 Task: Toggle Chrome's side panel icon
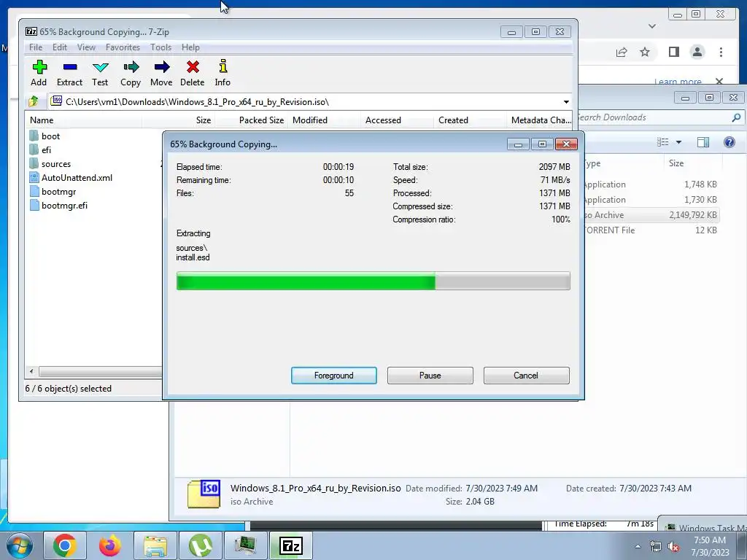coord(673,52)
